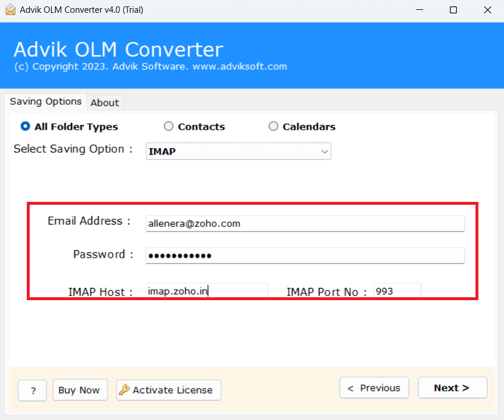Maximize the converter window

[x=453, y=10]
